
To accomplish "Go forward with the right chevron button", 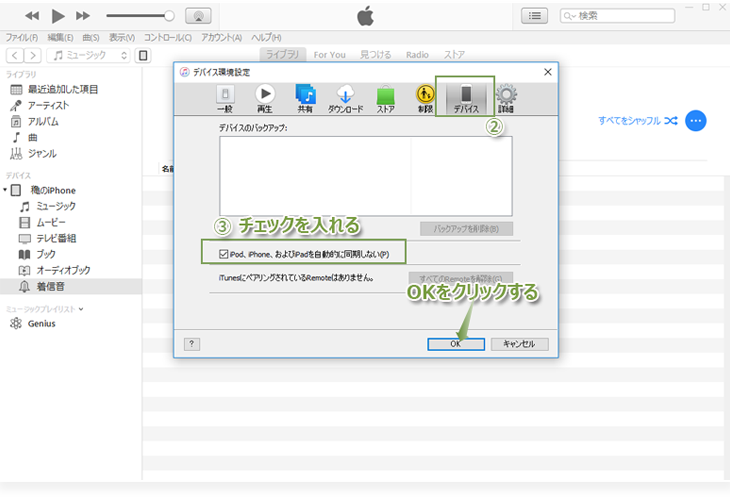I will point(33,56).
